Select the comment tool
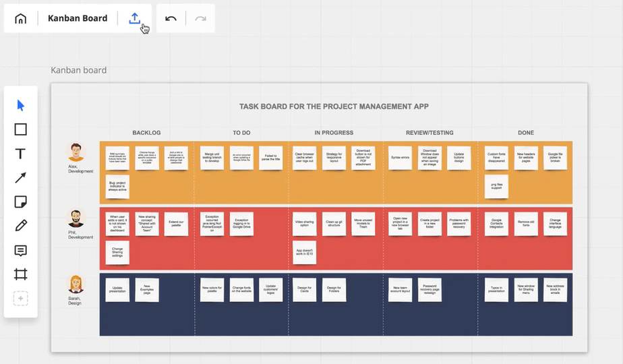The height and width of the screenshot is (364, 623). (21, 250)
